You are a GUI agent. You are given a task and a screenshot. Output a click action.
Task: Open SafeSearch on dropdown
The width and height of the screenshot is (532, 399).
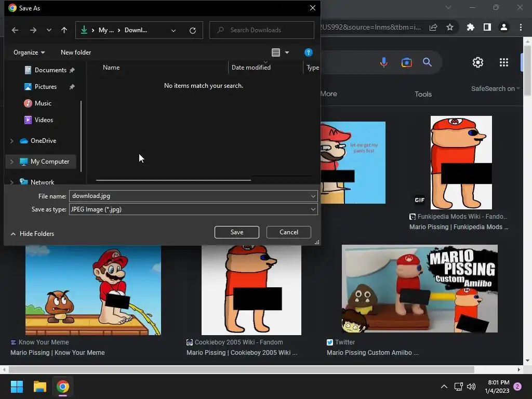[x=495, y=88]
